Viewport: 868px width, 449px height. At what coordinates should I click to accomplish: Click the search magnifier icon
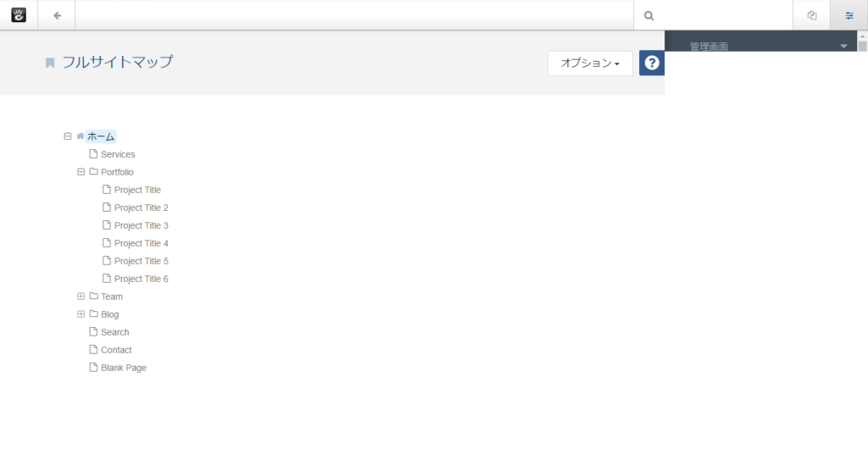tap(649, 16)
